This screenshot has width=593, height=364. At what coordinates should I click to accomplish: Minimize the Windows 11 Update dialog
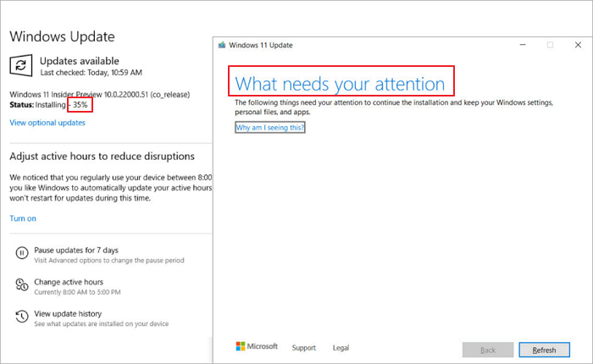pyautogui.click(x=523, y=45)
